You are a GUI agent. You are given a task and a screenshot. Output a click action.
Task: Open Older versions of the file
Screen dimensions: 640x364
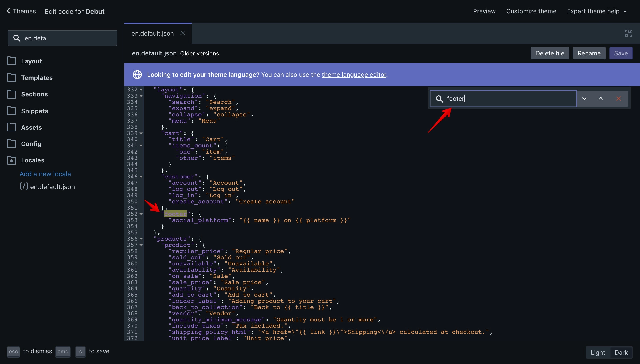click(200, 53)
